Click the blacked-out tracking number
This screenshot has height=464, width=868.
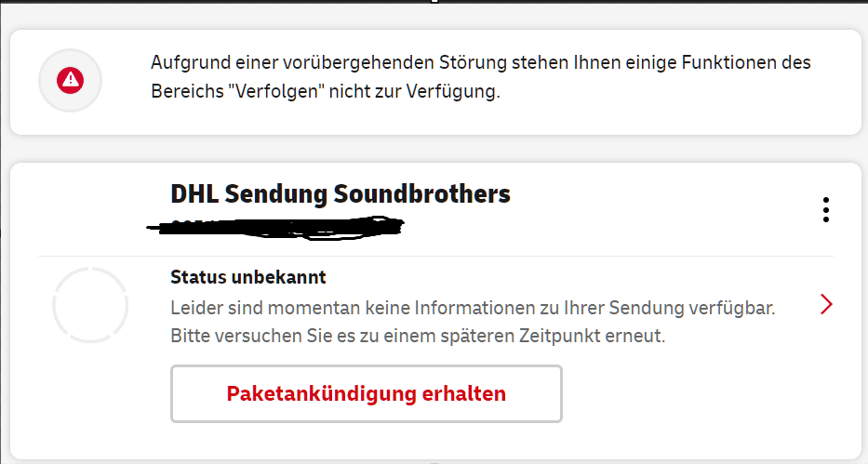click(x=279, y=225)
